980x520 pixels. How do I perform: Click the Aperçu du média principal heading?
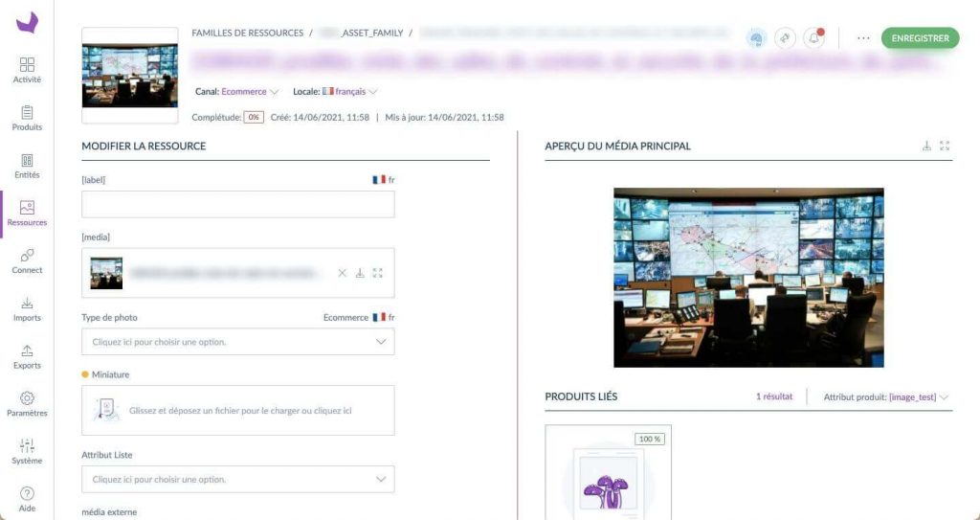tap(617, 146)
